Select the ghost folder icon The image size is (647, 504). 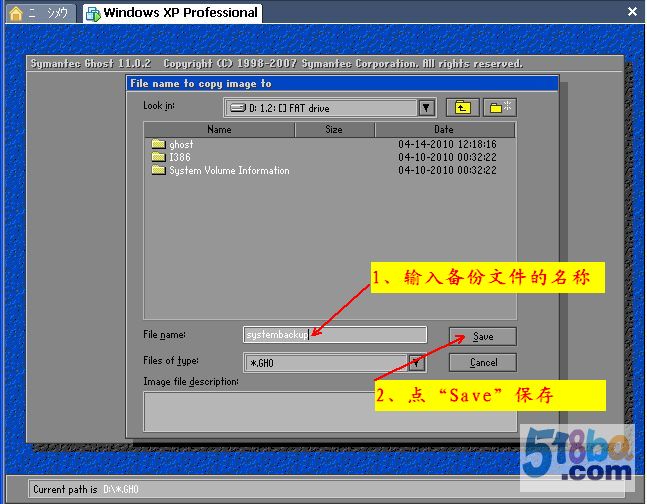pyautogui.click(x=158, y=144)
